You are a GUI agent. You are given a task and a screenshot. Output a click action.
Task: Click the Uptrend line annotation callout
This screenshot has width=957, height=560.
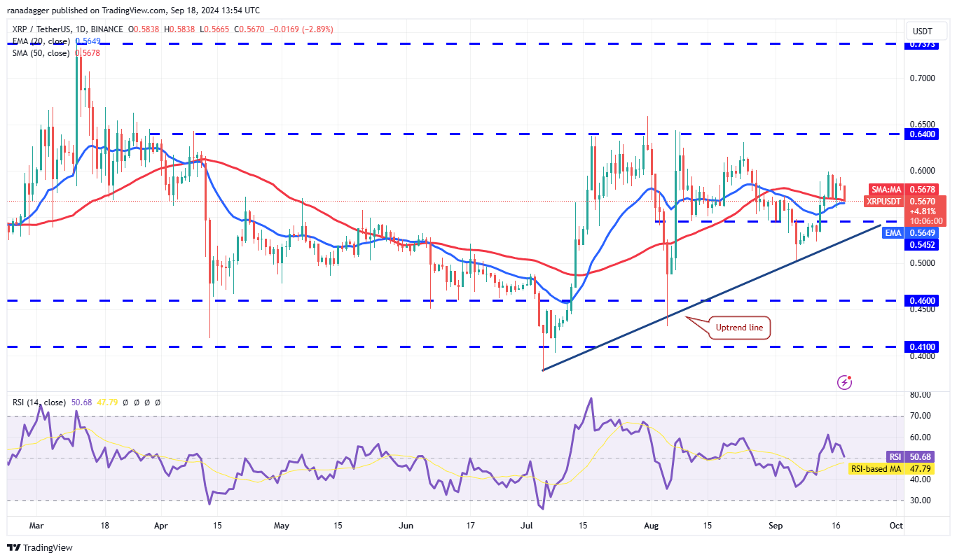[x=738, y=328]
